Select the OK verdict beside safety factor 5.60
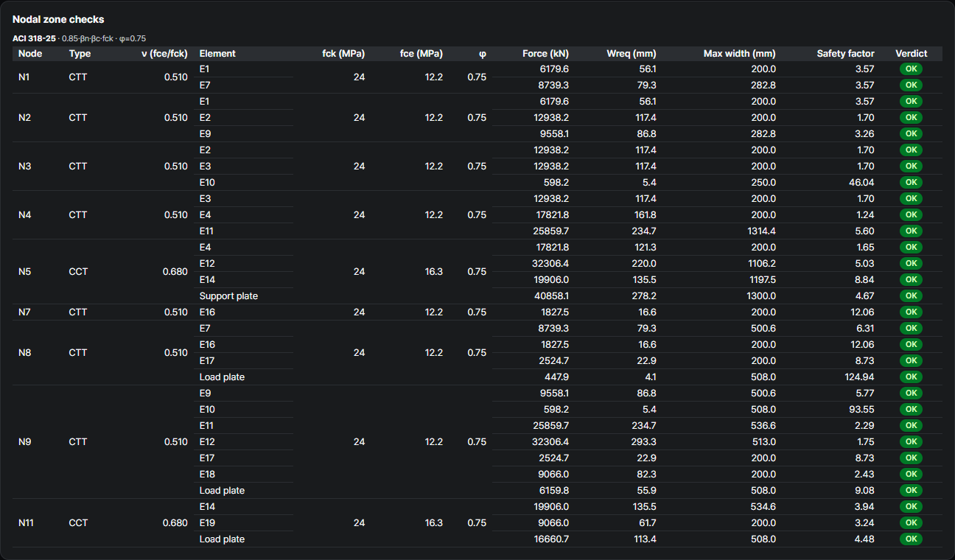955x560 pixels. pyautogui.click(x=911, y=231)
